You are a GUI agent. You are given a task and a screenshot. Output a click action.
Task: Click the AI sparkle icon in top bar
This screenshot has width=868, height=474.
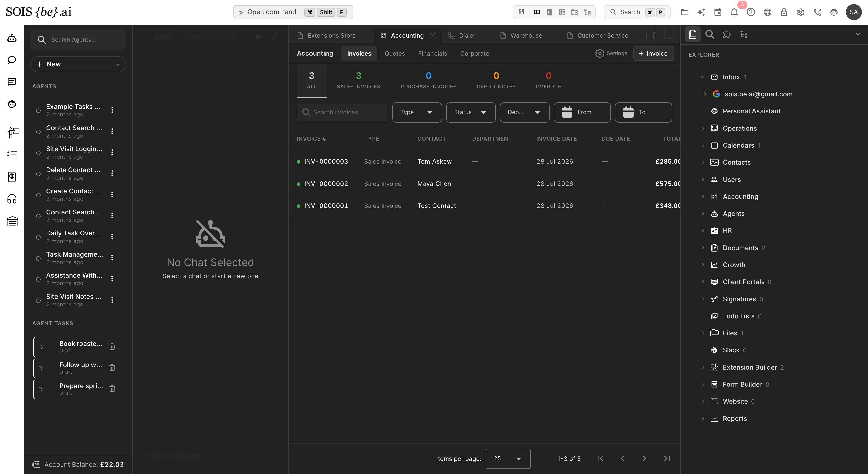pyautogui.click(x=701, y=12)
